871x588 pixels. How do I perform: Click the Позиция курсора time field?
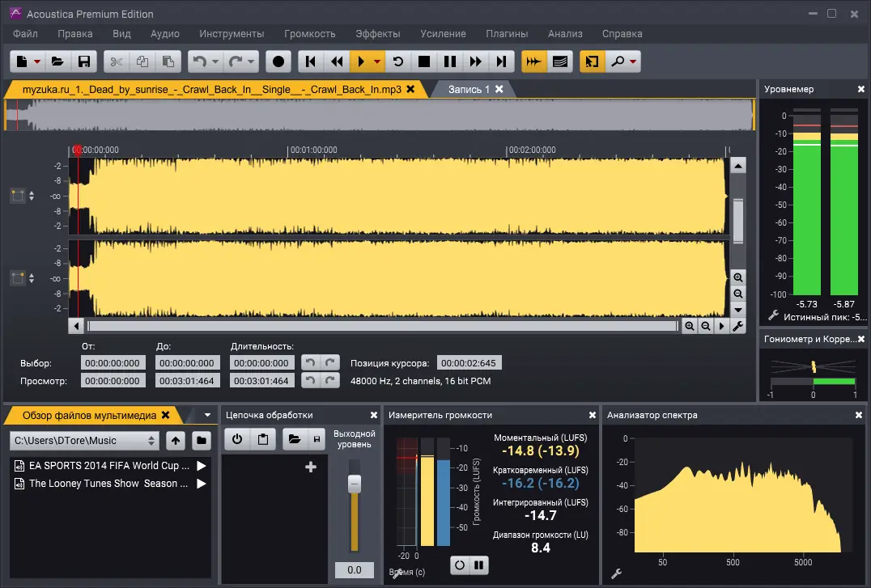pos(469,363)
